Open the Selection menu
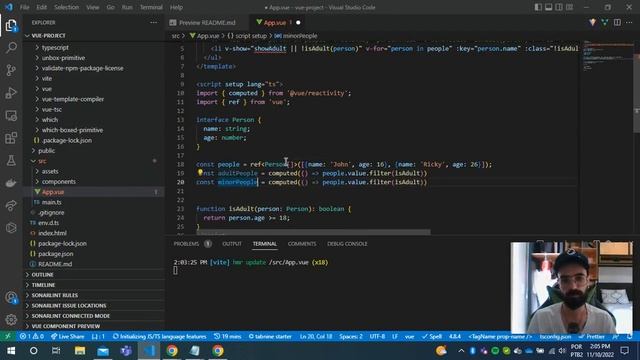This screenshot has width=640, height=360. pos(67,7)
